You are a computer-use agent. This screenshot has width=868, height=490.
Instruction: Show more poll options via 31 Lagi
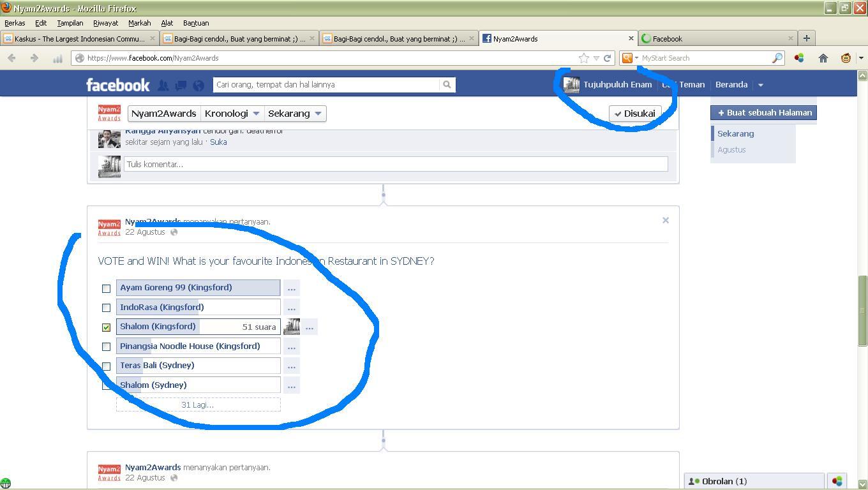pyautogui.click(x=198, y=405)
